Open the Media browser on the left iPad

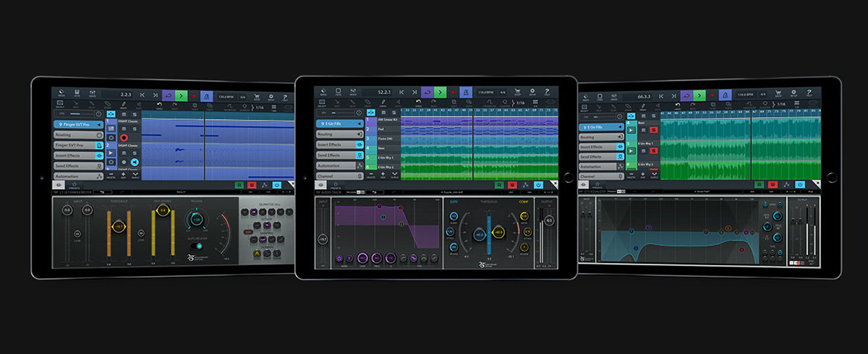click(x=61, y=93)
